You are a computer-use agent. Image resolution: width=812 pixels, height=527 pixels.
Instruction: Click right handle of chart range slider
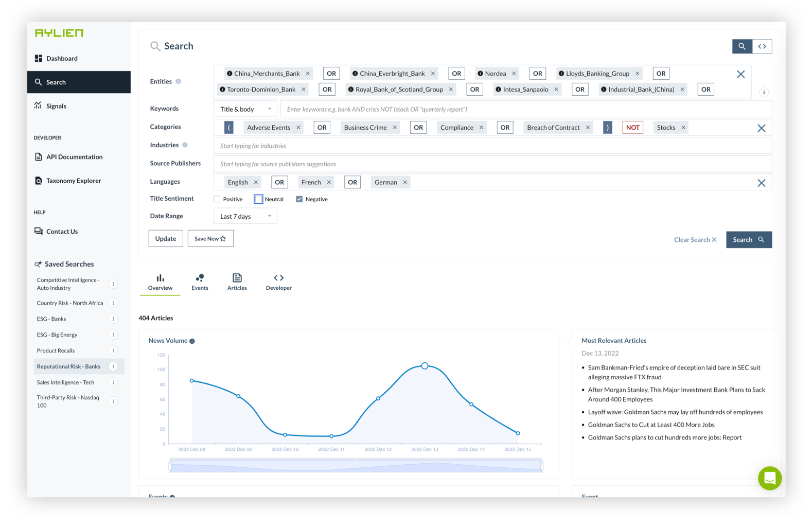click(x=542, y=466)
